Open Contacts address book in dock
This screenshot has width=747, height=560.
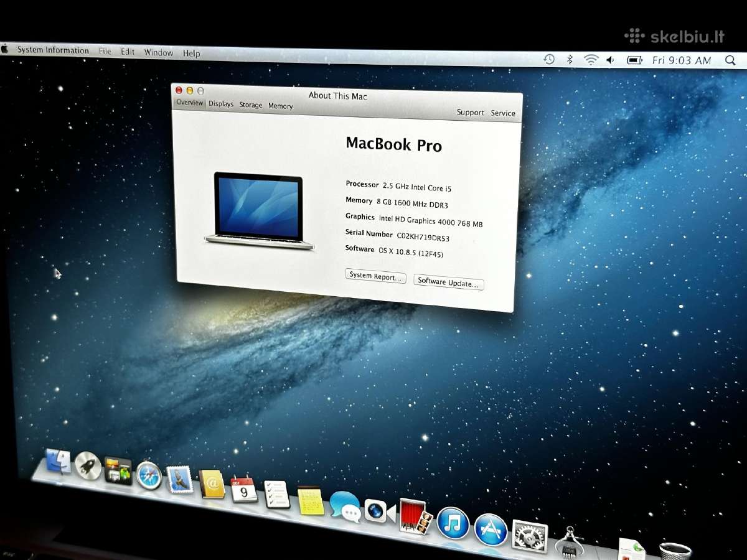coord(212,484)
